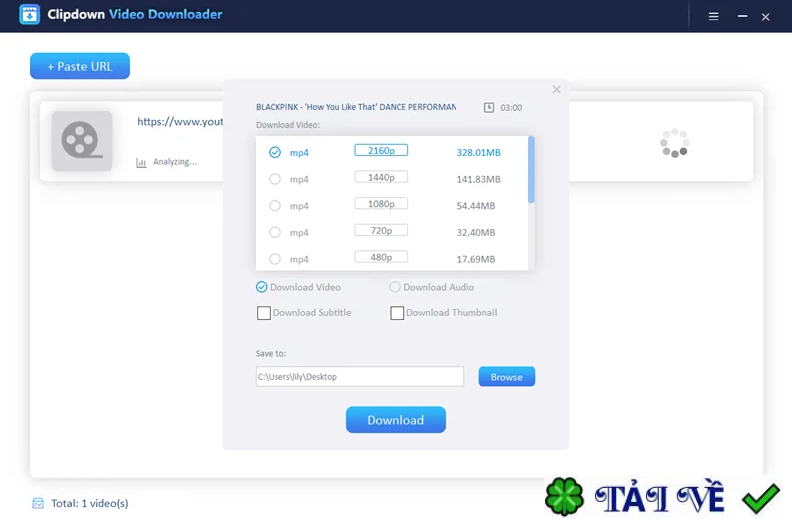Open the hamburger menu in title bar
Screen dimensions: 792x528
713,17
